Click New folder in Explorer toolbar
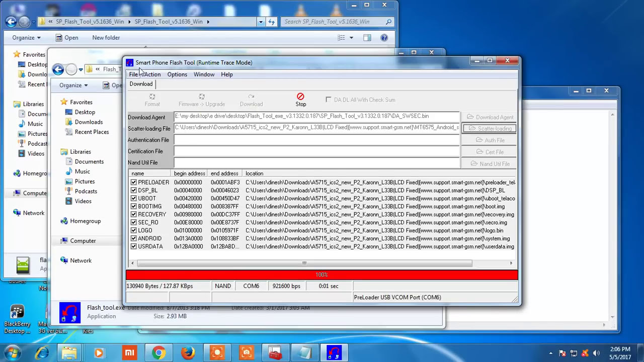 point(106,38)
